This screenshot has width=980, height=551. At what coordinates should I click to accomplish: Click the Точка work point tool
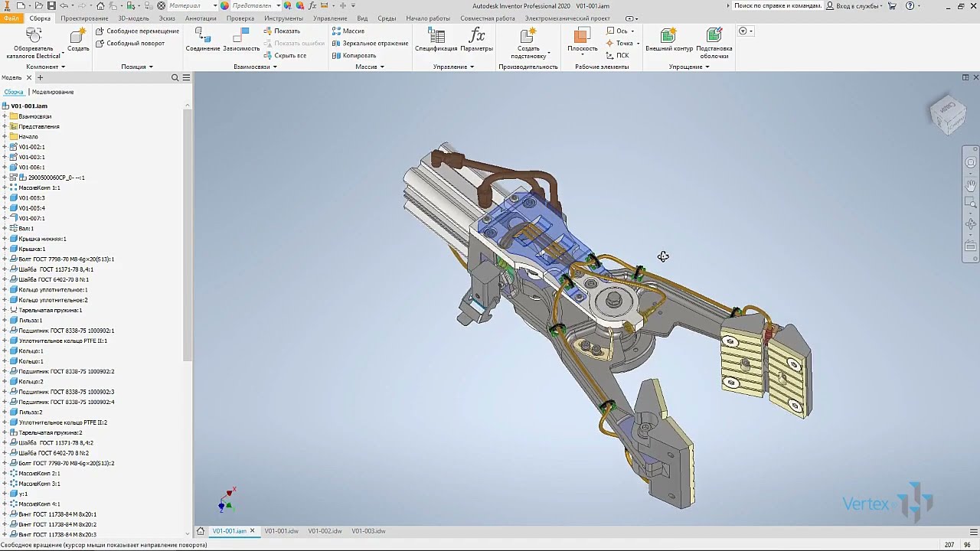(622, 44)
